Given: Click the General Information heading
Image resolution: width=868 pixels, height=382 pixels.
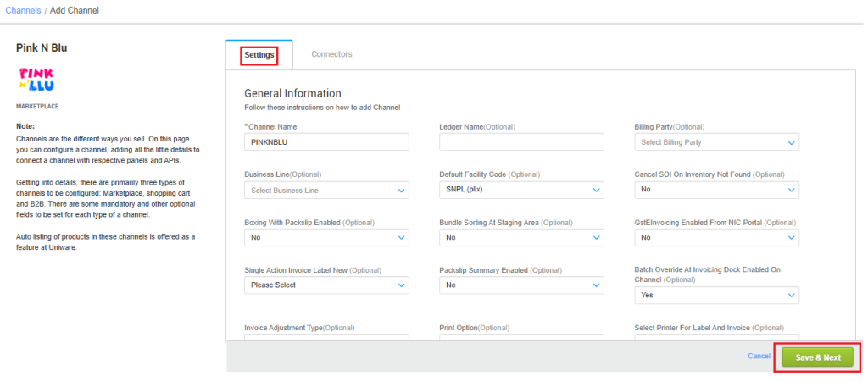Looking at the screenshot, I should tap(292, 93).
